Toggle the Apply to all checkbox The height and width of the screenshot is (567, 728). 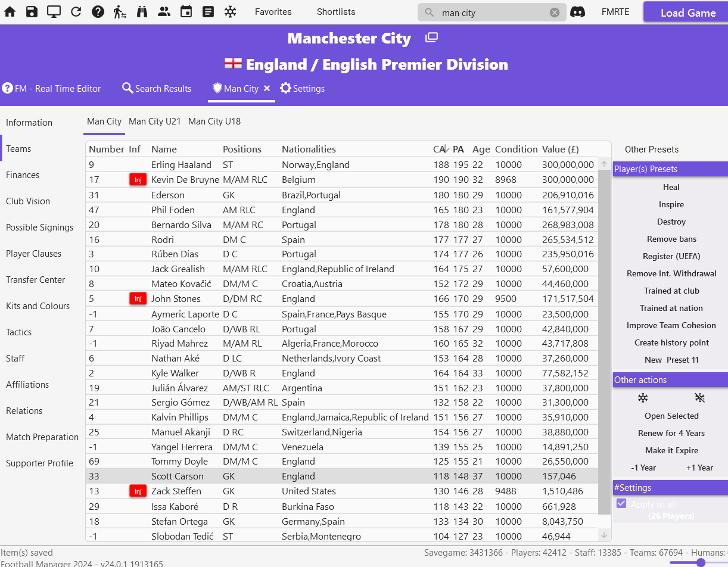621,503
